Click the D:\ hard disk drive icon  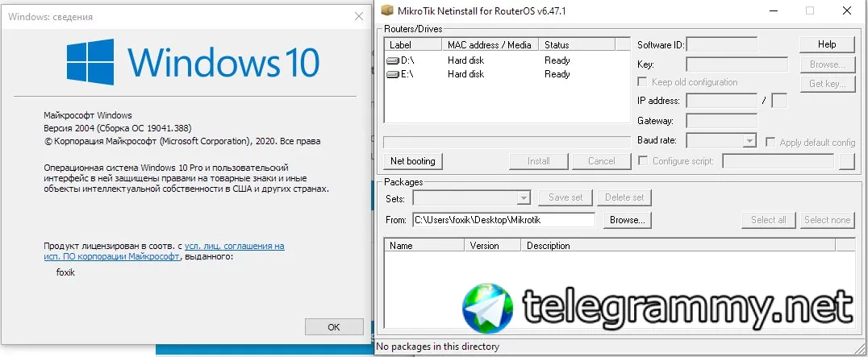coord(393,60)
